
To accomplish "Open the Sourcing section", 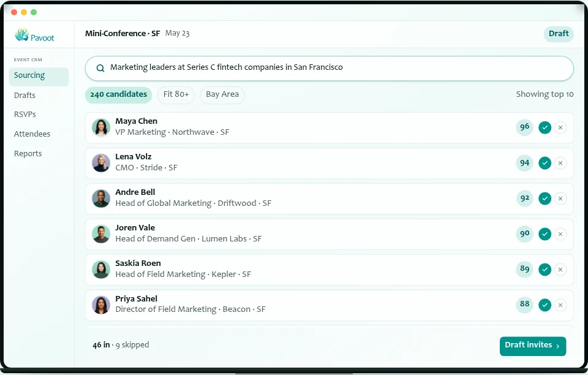I will [x=39, y=76].
